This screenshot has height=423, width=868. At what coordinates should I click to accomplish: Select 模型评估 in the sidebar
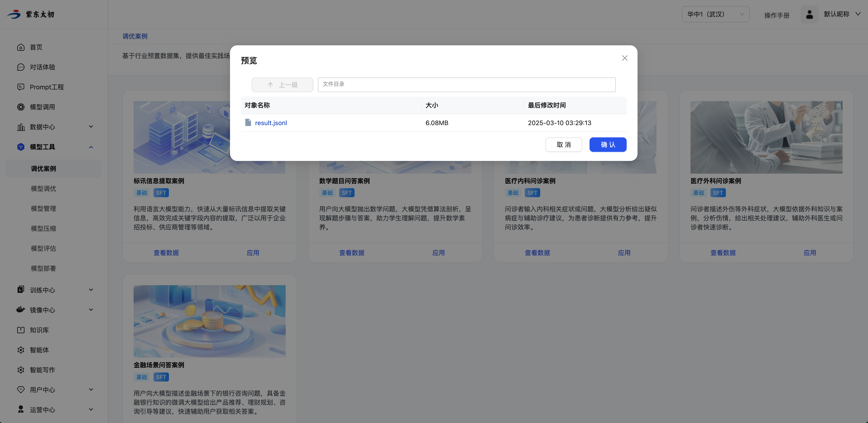pyautogui.click(x=43, y=248)
